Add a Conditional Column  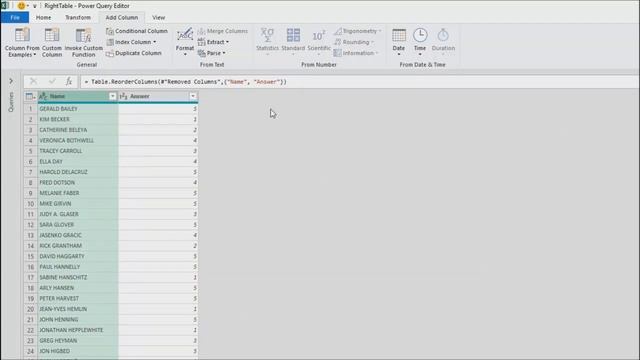click(137, 31)
